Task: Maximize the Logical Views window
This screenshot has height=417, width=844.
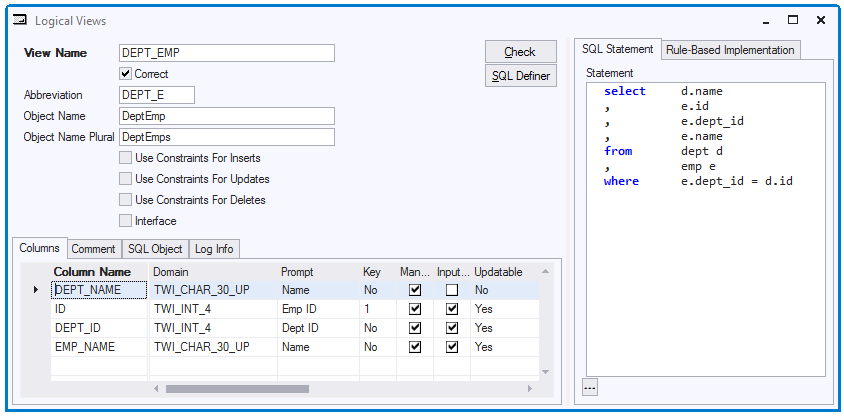Action: 793,20
